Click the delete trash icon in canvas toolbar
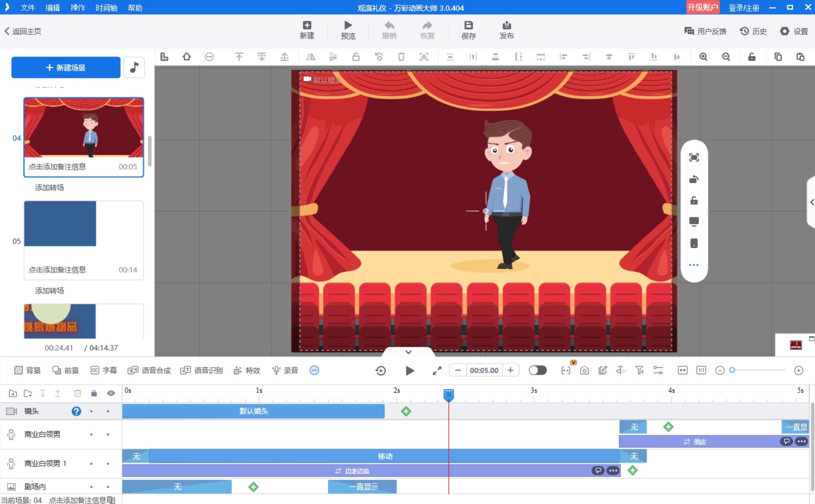This screenshot has height=504, width=815. click(401, 57)
